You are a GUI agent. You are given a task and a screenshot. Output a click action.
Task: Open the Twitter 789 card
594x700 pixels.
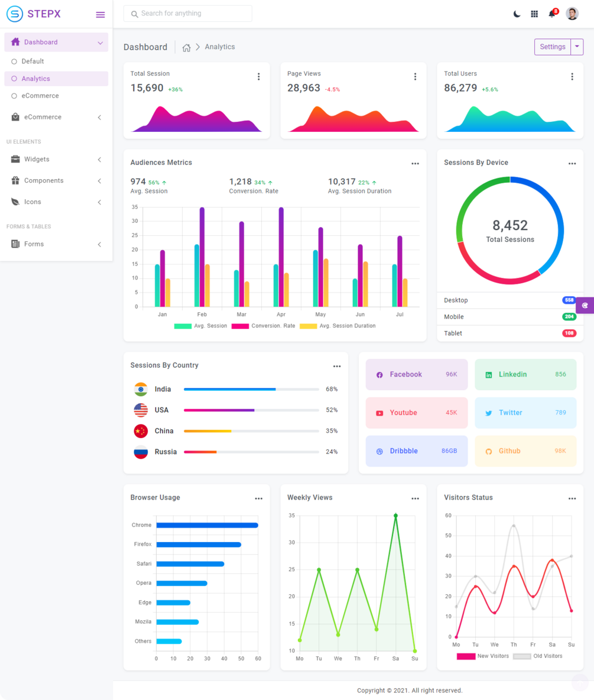[525, 413]
